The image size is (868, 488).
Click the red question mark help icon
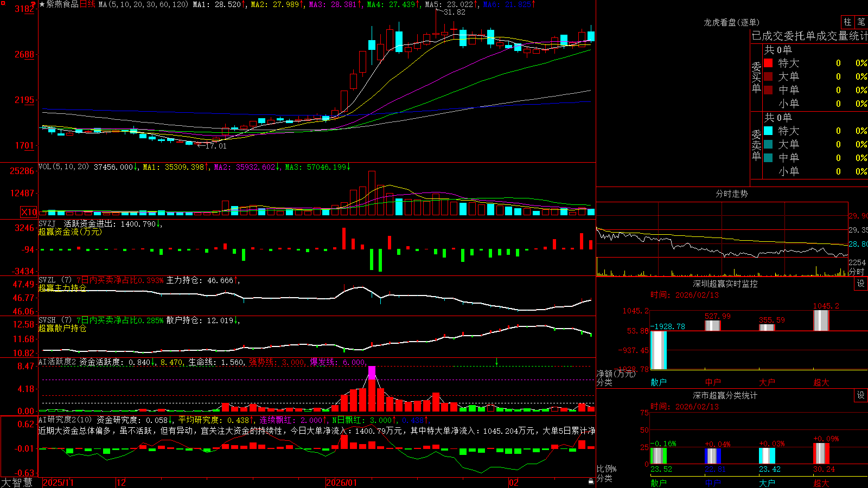click(33, 5)
